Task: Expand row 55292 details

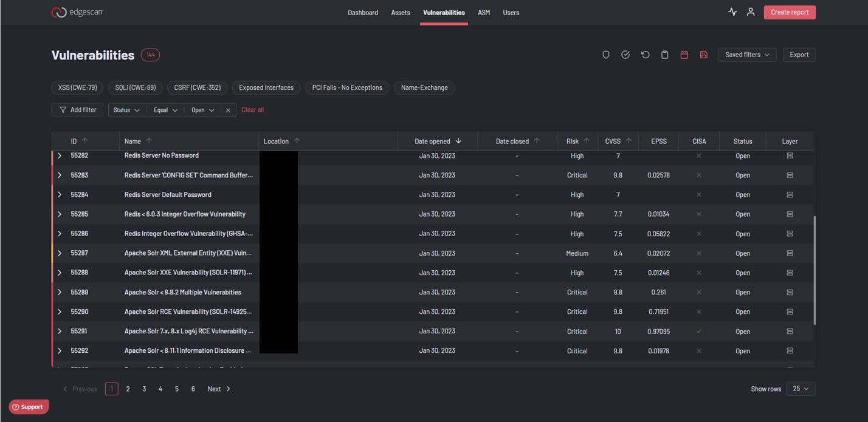Action: (x=60, y=350)
